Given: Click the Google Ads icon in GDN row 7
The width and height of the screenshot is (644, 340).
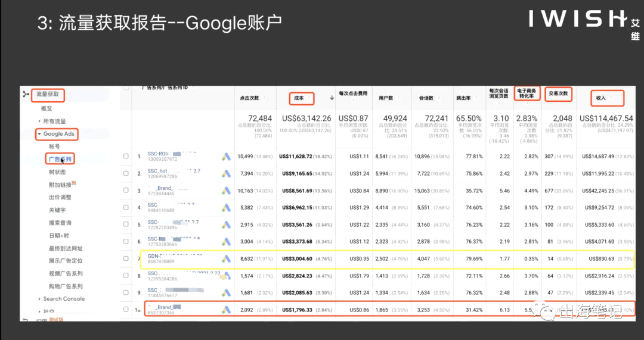Looking at the screenshot, I should [227, 259].
